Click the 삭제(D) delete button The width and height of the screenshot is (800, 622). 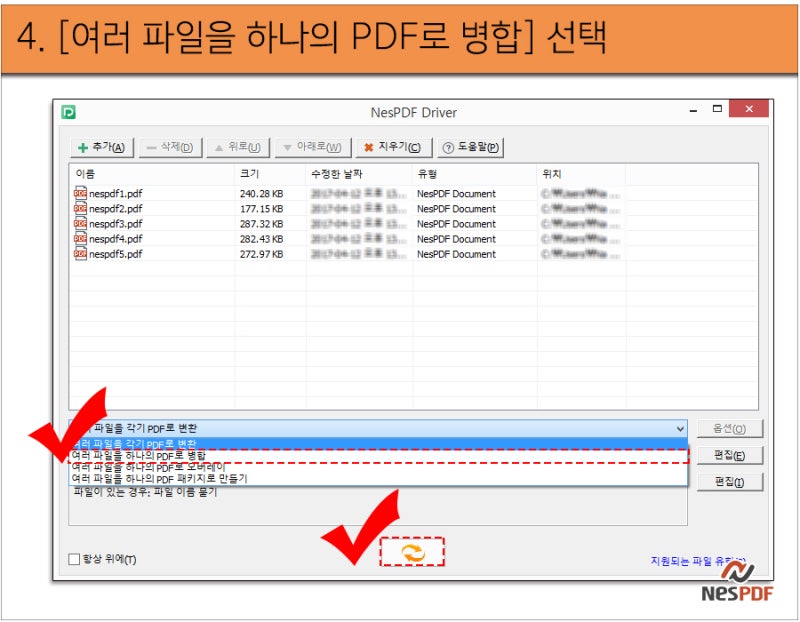[170, 147]
